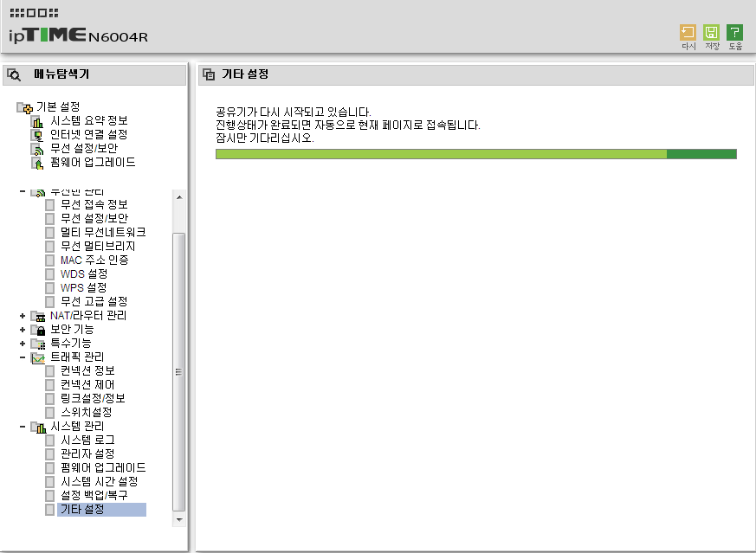Go to 스위치설정 page
This screenshot has width=756, height=553.
tap(87, 412)
